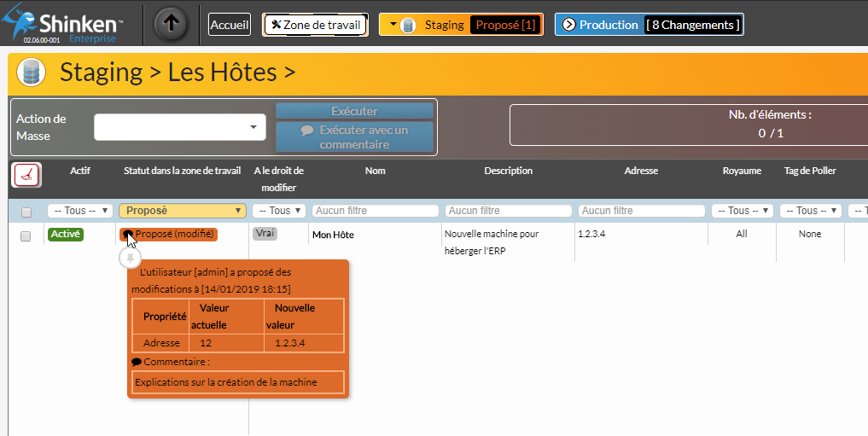
Task: Go to the Accueil tab
Action: click(230, 25)
